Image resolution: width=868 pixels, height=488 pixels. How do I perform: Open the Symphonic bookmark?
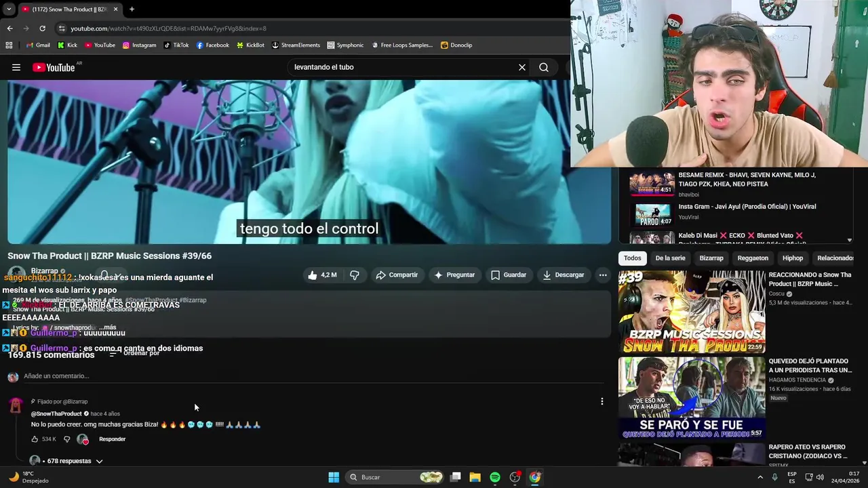coord(345,45)
